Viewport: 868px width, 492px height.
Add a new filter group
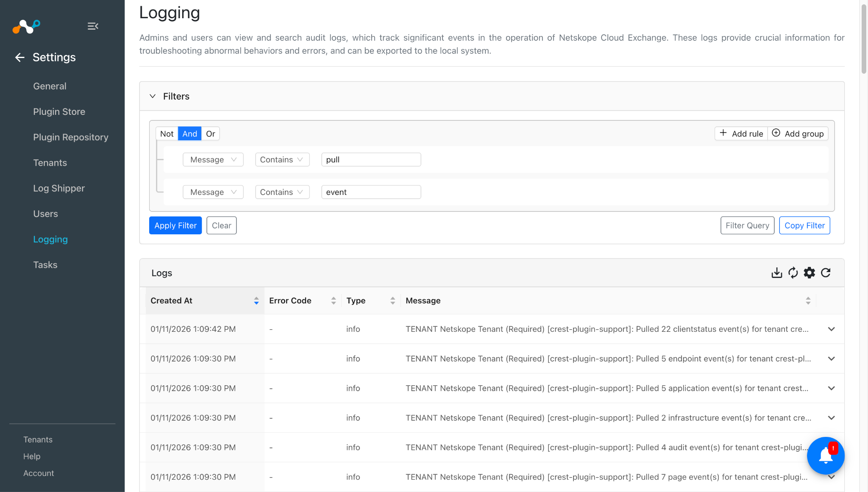pos(798,134)
